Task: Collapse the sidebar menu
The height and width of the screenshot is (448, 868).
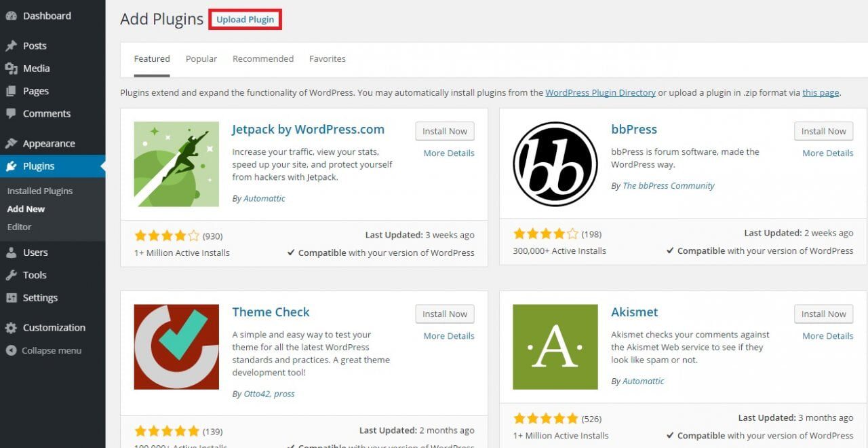Action: point(43,350)
